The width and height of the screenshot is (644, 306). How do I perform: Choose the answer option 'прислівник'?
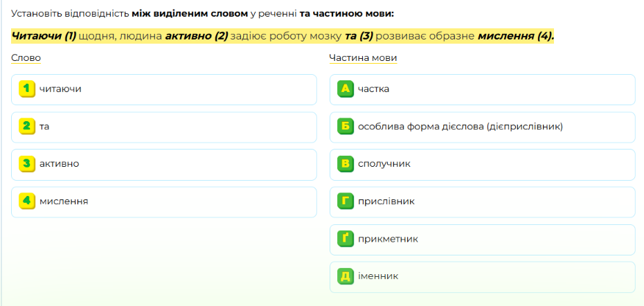coord(483,202)
